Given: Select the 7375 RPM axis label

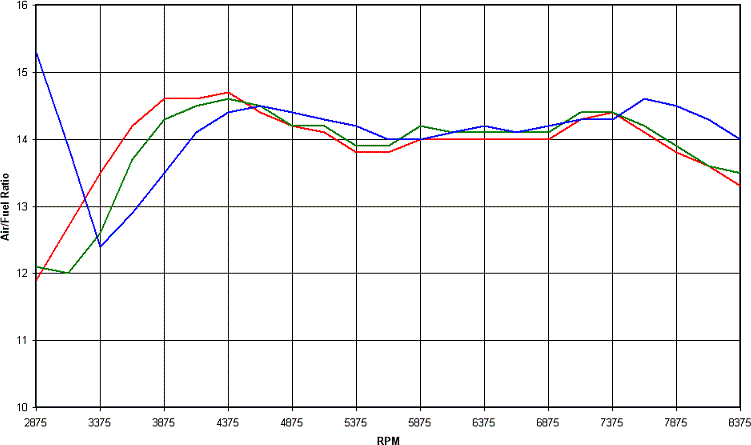Looking at the screenshot, I should (612, 421).
